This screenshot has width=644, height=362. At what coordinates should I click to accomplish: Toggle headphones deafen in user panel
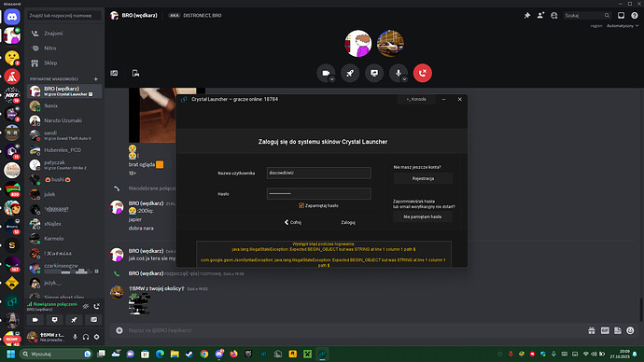86,337
